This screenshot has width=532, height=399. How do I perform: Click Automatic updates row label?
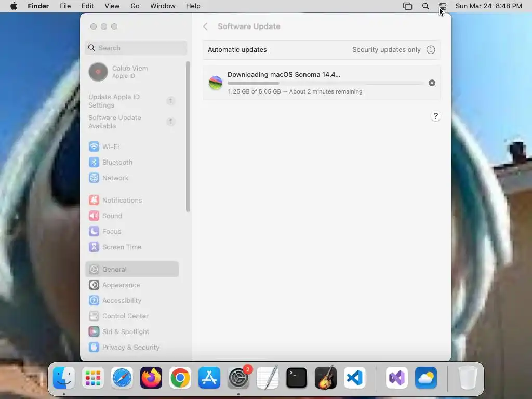(x=237, y=50)
